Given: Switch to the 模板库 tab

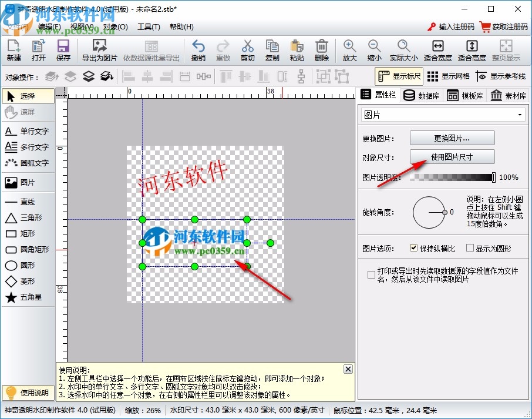Looking at the screenshot, I should (466, 95).
